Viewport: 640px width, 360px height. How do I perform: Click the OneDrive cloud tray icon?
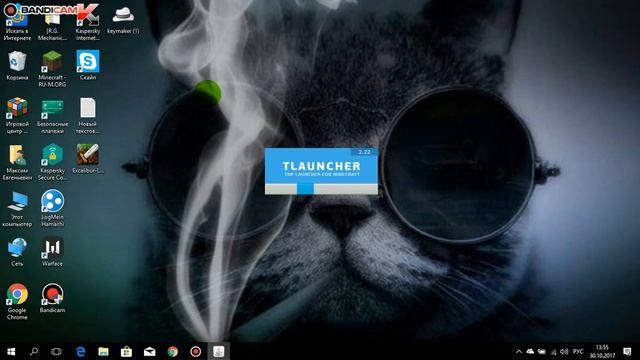530,351
